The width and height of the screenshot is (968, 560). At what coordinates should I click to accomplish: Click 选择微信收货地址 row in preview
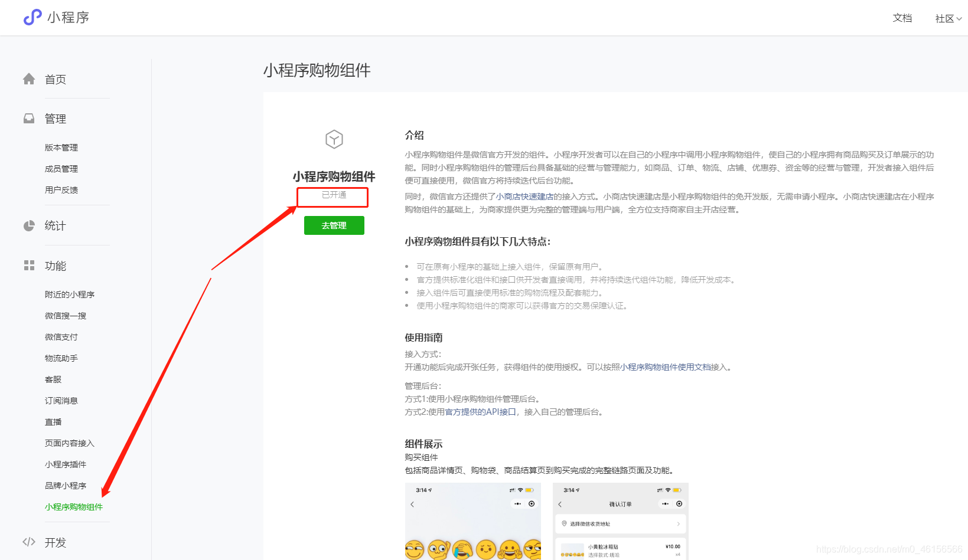coord(621,524)
